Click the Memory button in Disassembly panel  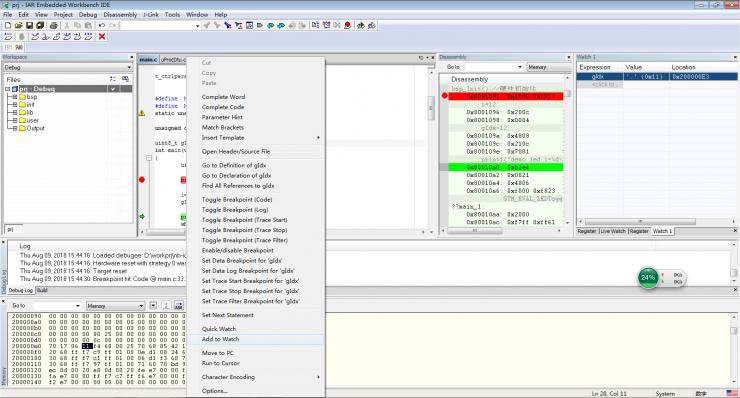(548, 67)
